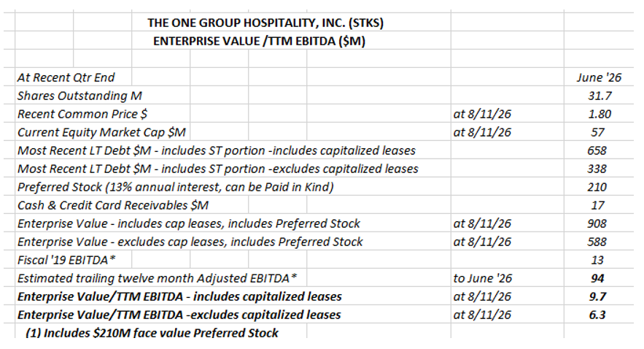Viewport: 644px width, 349px height.
Task: Select the EV/TTM EBITDA multiple 6.3
Action: click(x=597, y=315)
